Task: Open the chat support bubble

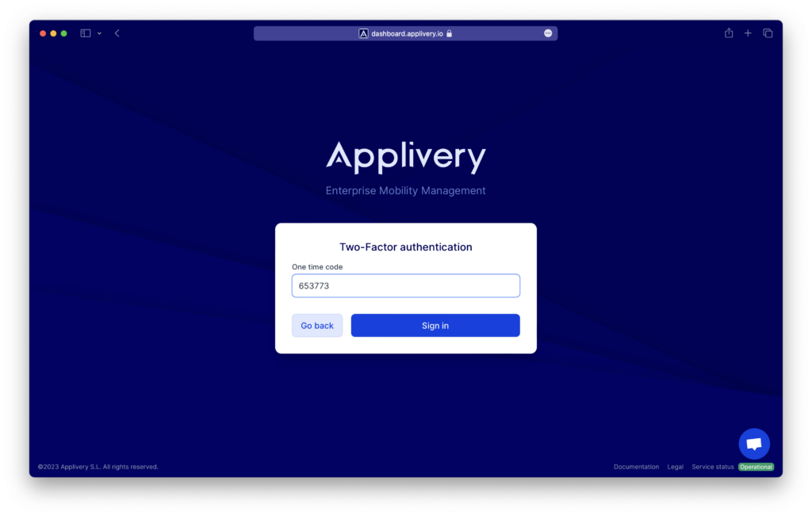Action: [754, 444]
